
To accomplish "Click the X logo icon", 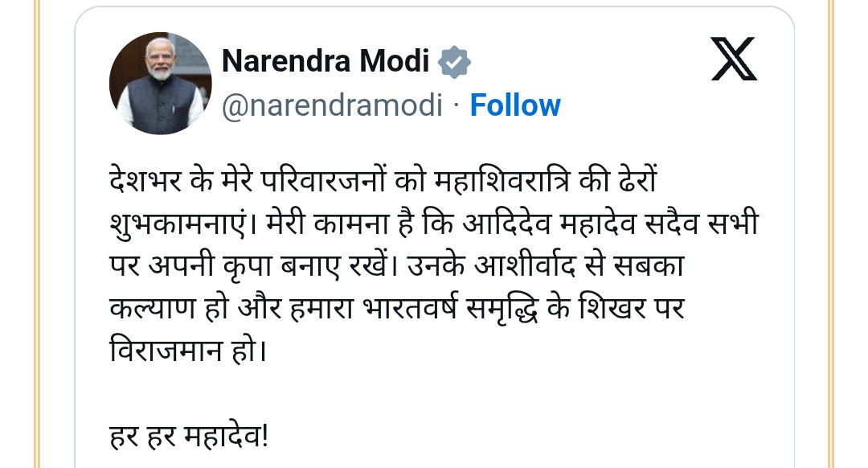I will coord(734,60).
